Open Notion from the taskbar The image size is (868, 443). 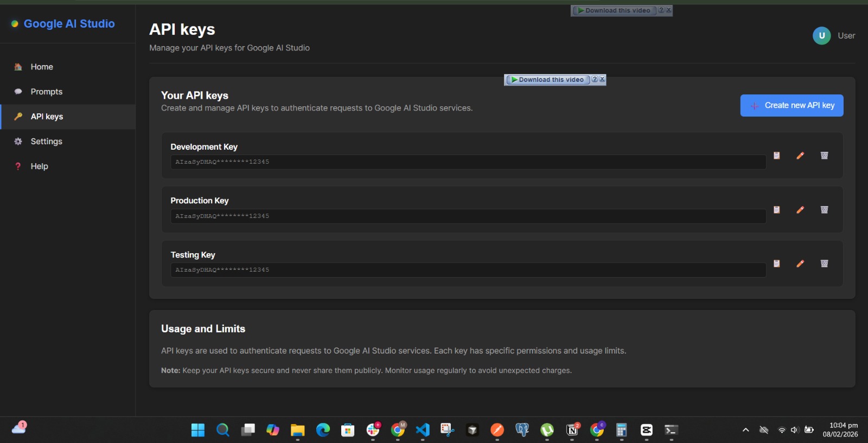click(x=572, y=430)
